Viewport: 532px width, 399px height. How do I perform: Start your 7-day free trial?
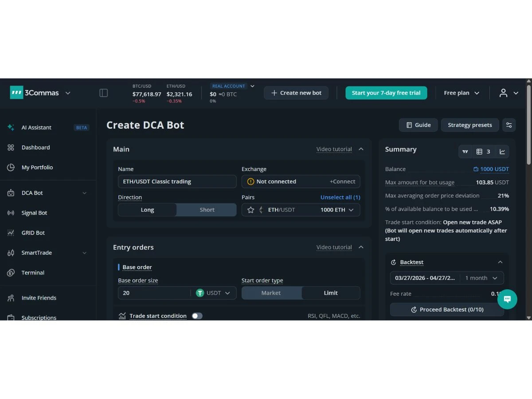[x=386, y=93]
